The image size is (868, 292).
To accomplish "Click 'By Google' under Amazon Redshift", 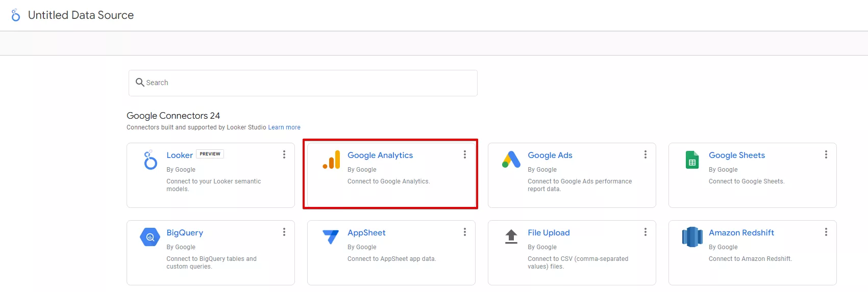I will [x=723, y=247].
